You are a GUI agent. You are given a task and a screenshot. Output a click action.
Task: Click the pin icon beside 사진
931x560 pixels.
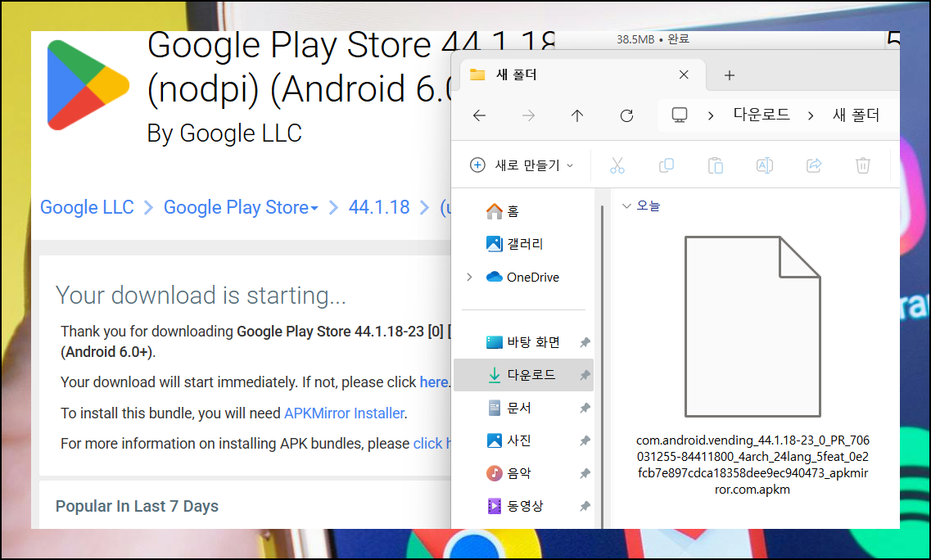(585, 440)
